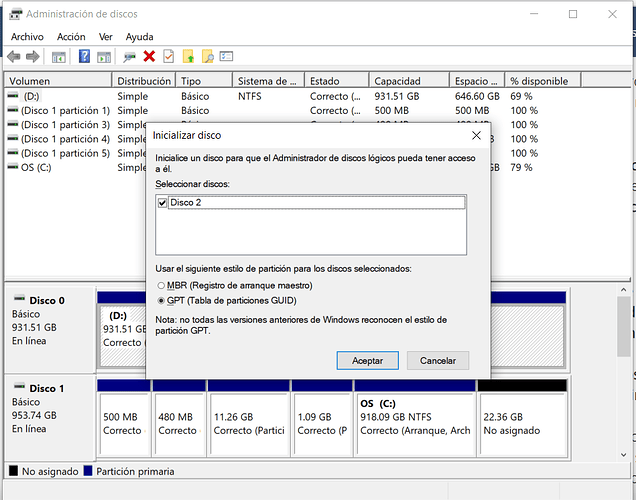Click the list settings toolbar icon

point(226,56)
